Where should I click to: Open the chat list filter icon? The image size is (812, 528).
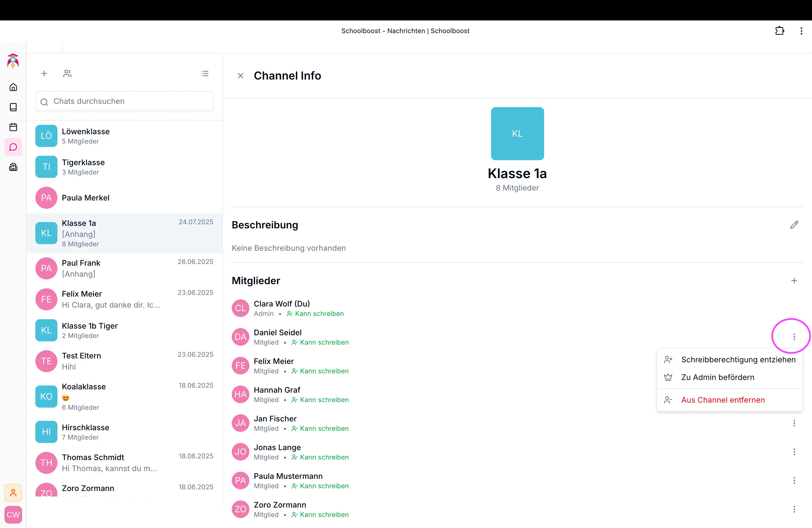click(x=204, y=74)
